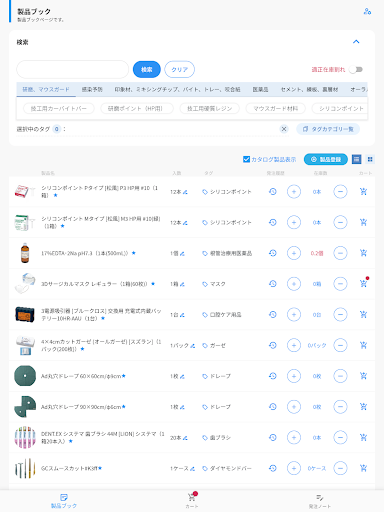Decrease stock for Ad丸穴ドレープ 90×90cm
The width and height of the screenshot is (384, 512).
(x=340, y=407)
